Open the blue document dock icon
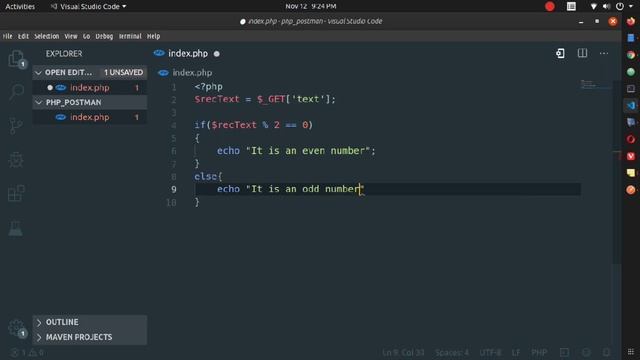This screenshot has width=640, height=360. pos(631,38)
